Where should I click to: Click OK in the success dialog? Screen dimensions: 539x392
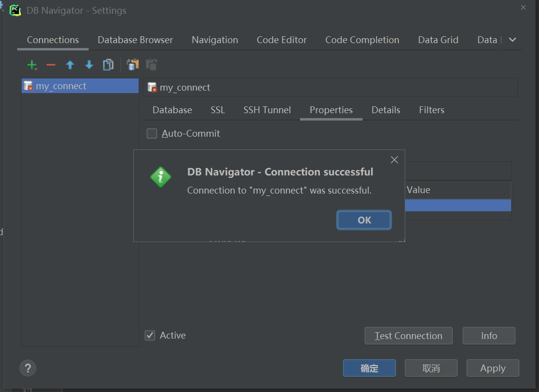click(x=364, y=220)
